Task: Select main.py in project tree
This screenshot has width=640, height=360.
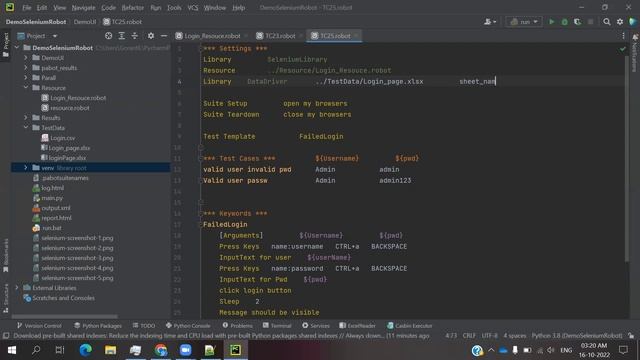Action: [51, 198]
